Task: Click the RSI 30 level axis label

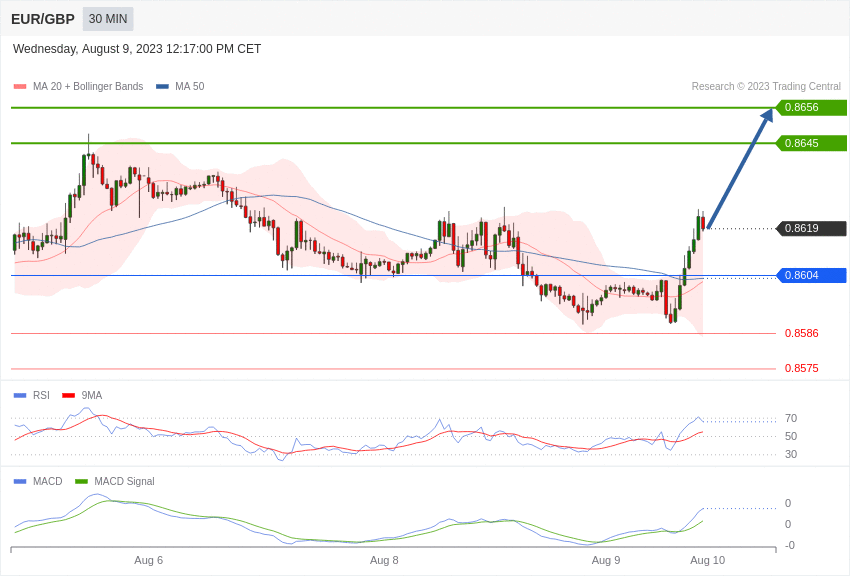Action: point(791,455)
